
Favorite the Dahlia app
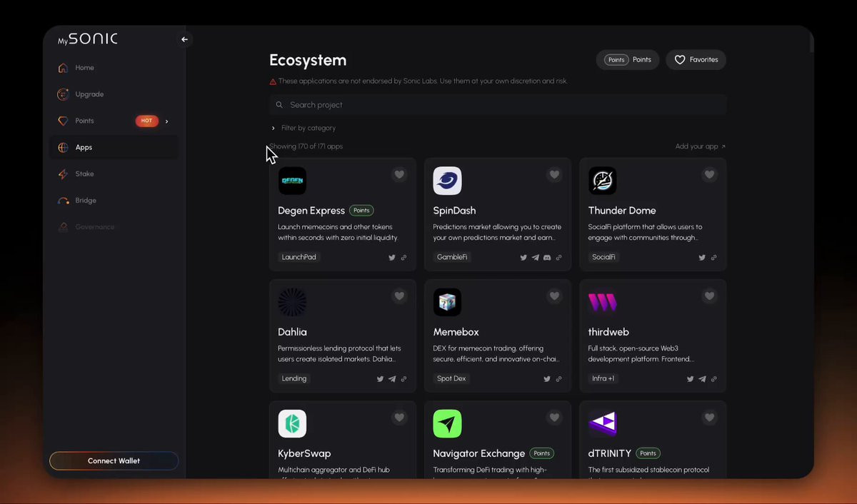click(x=399, y=296)
